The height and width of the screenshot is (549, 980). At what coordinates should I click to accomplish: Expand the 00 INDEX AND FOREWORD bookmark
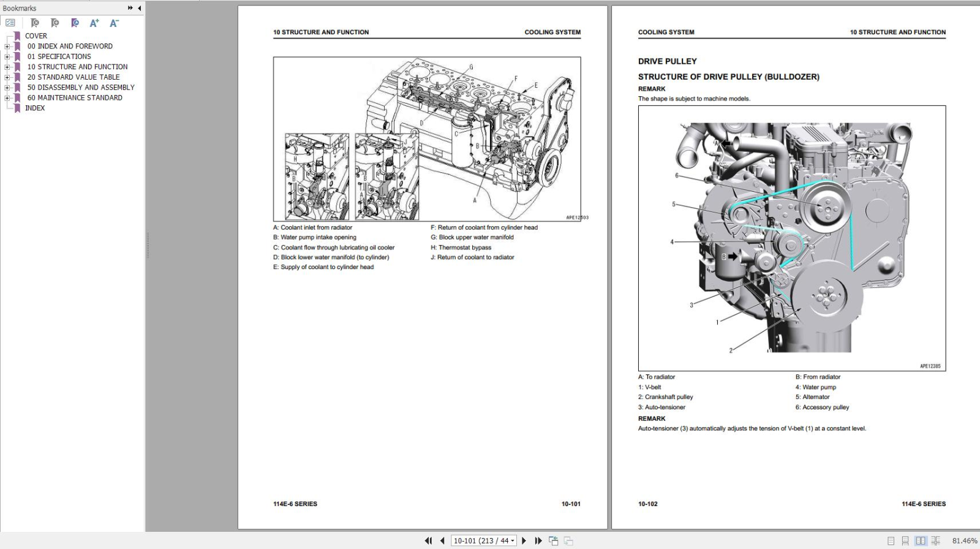pyautogui.click(x=7, y=46)
